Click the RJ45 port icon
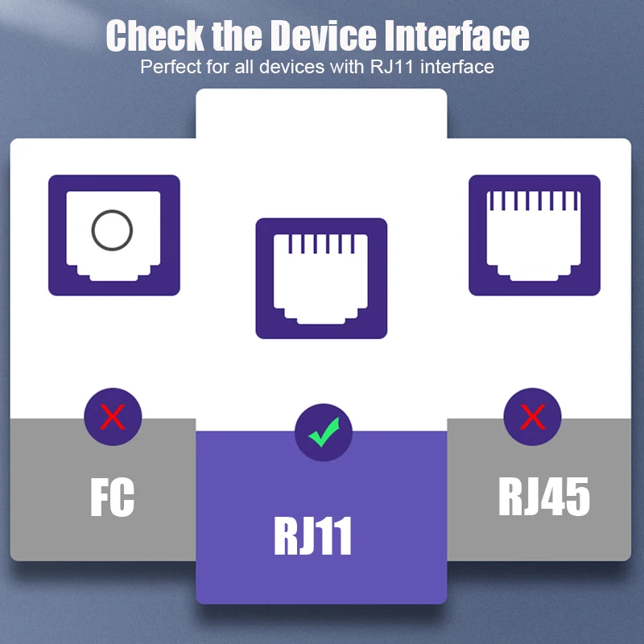The image size is (644, 644). [x=535, y=235]
